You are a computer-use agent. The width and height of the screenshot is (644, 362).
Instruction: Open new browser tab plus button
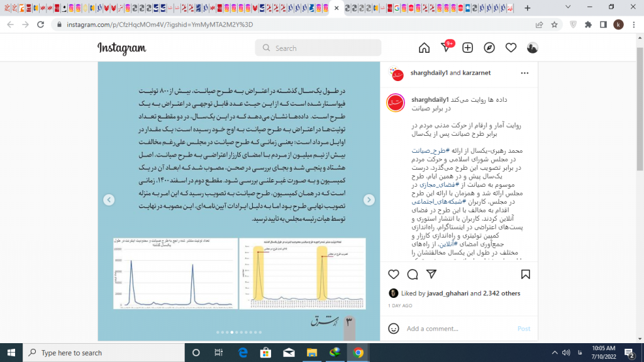(528, 8)
